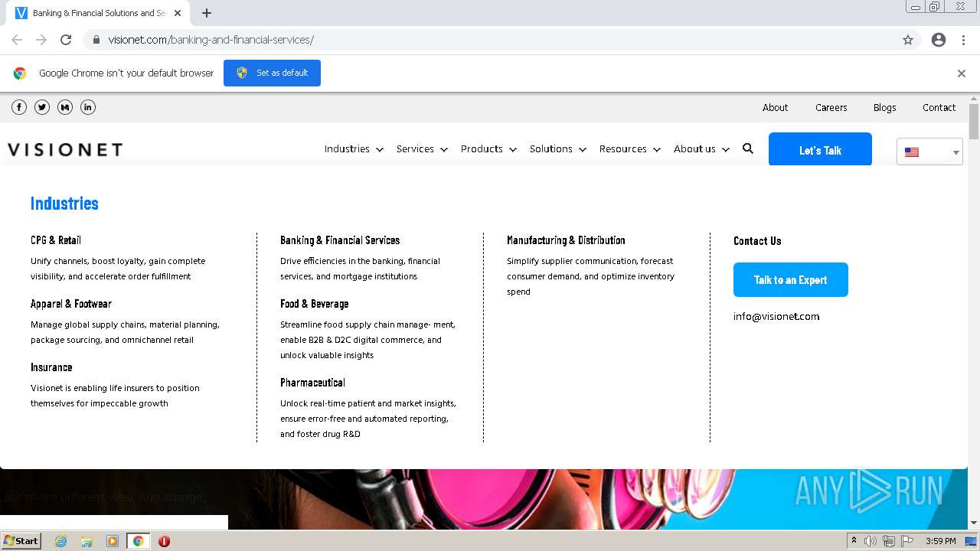Select Apparel & Footwear industry
The width and height of the screenshot is (980, 551).
click(71, 304)
